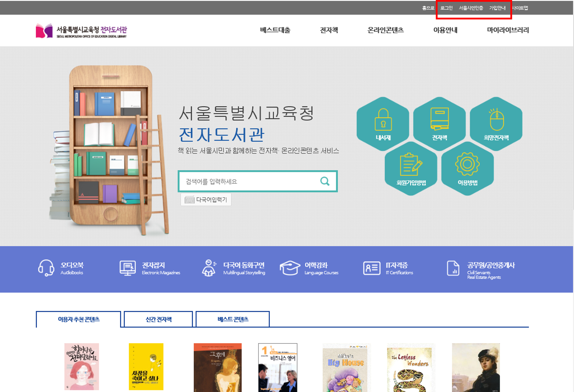Open the 전자책 hexagon book icon
574x392 pixels.
point(439,119)
